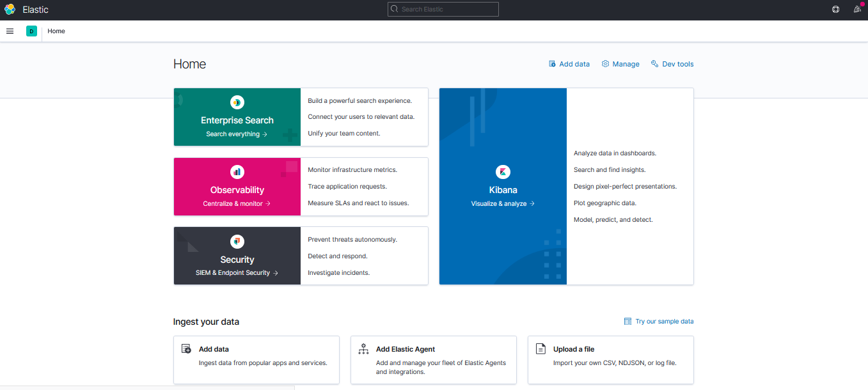Open Try our sample data link

point(659,322)
